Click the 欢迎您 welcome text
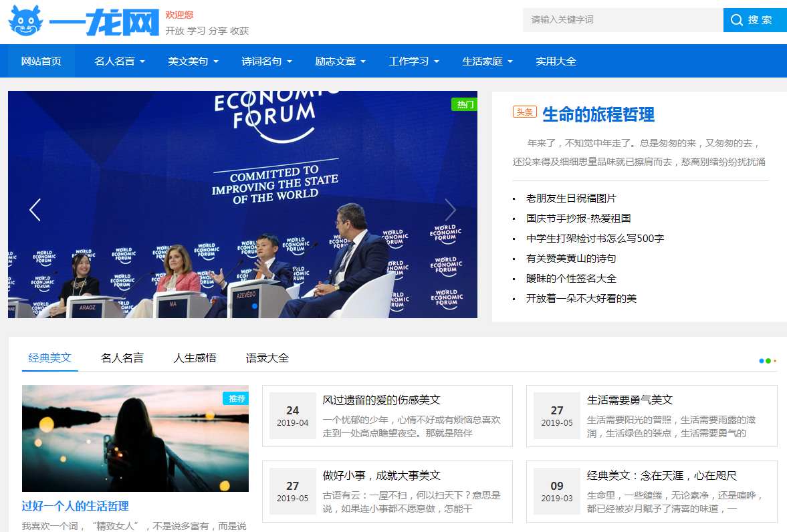Image resolution: width=787 pixels, height=532 pixels. pyautogui.click(x=179, y=15)
